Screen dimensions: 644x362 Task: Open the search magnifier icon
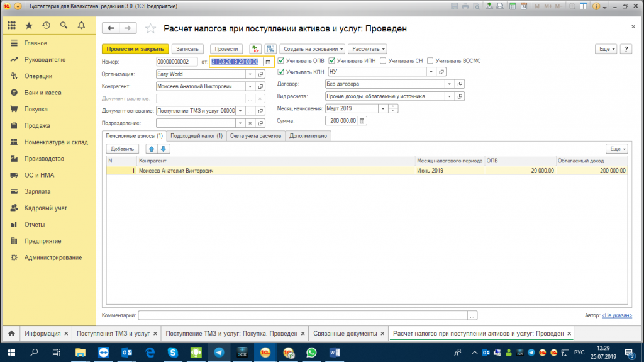pyautogui.click(x=64, y=26)
